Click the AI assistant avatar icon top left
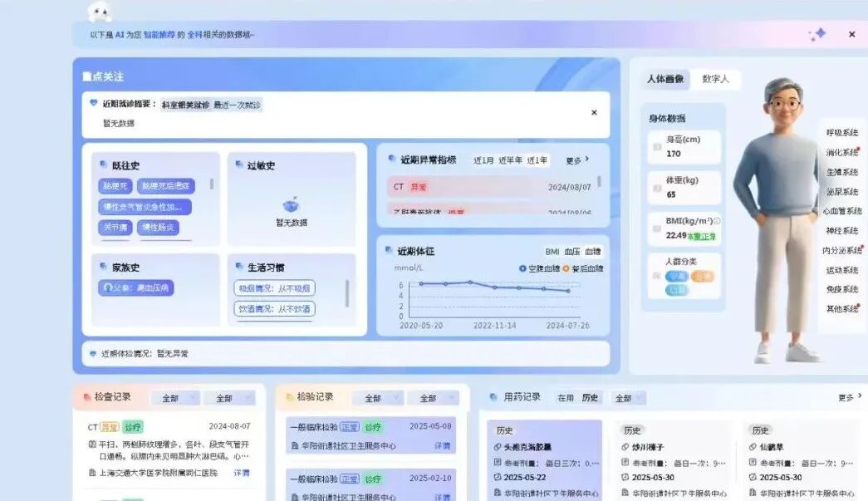Image resolution: width=868 pixels, height=501 pixels. click(x=101, y=13)
